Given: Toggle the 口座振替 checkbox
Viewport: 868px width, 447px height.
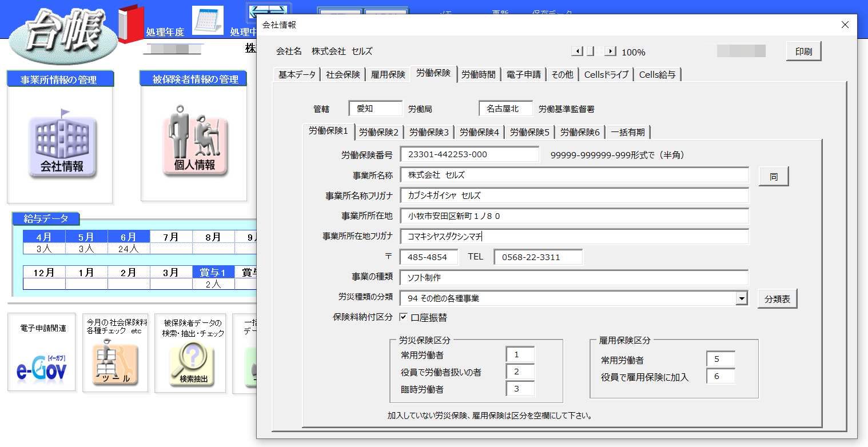Looking at the screenshot, I should click(403, 317).
